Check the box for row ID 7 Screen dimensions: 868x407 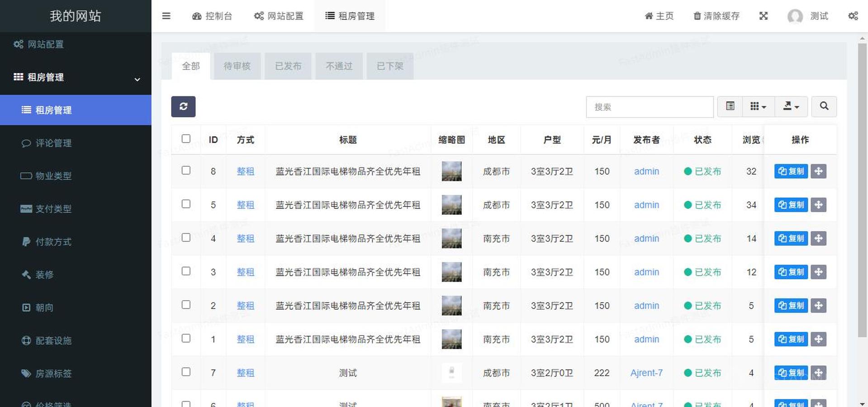(186, 372)
